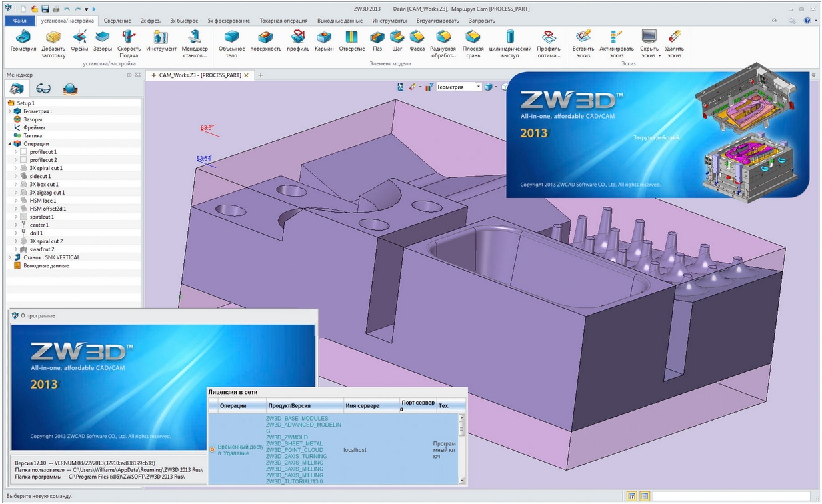Open the Визуализировать tab
822x504 pixels.
pyautogui.click(x=437, y=21)
